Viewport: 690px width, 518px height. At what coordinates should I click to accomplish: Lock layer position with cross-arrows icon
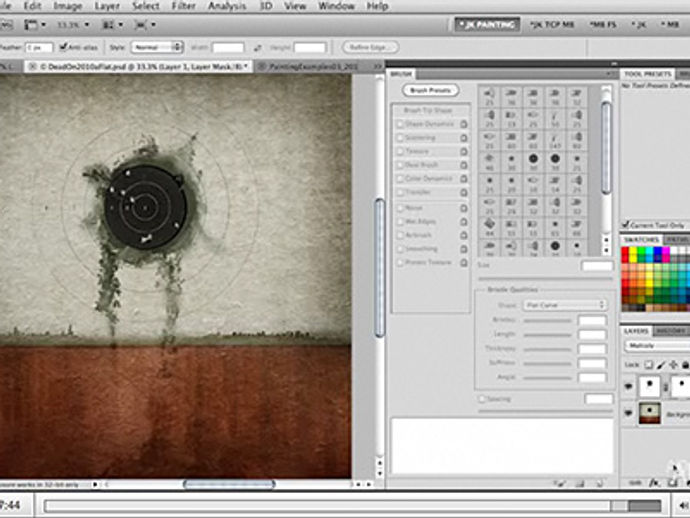tap(673, 365)
